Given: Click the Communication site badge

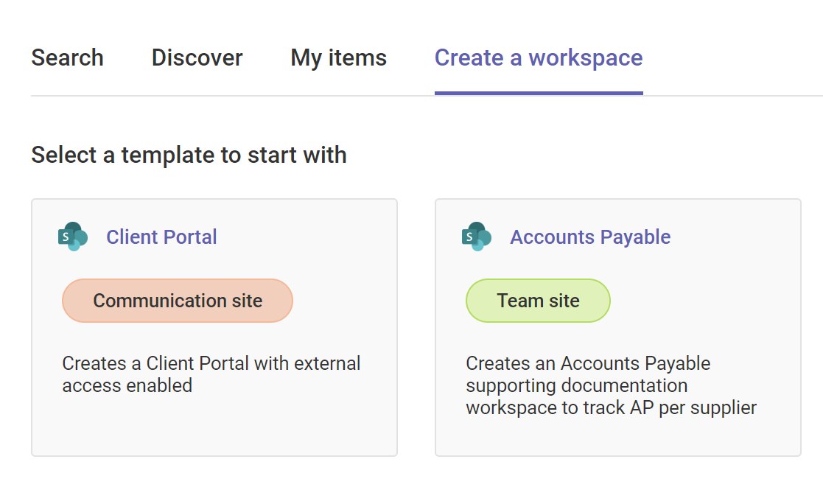Looking at the screenshot, I should tap(178, 301).
